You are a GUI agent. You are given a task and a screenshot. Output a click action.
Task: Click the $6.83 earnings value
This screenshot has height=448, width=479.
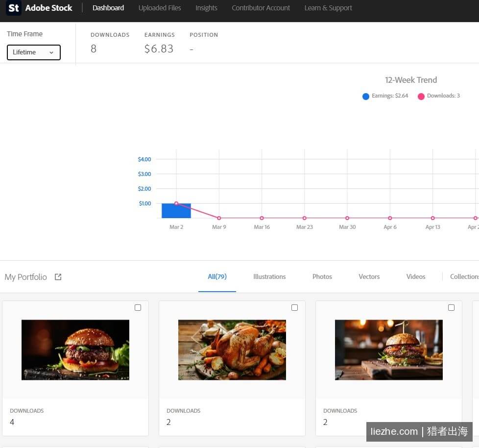pos(159,49)
